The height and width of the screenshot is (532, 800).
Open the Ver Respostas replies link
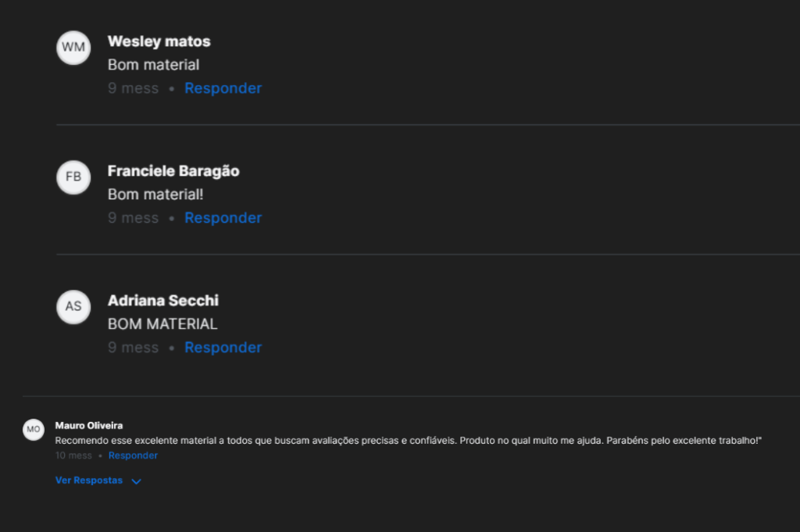[x=89, y=480]
